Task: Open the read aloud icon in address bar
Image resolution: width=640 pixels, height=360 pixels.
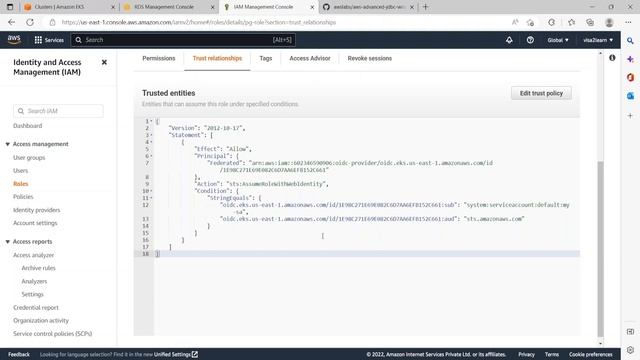Action: (515, 22)
